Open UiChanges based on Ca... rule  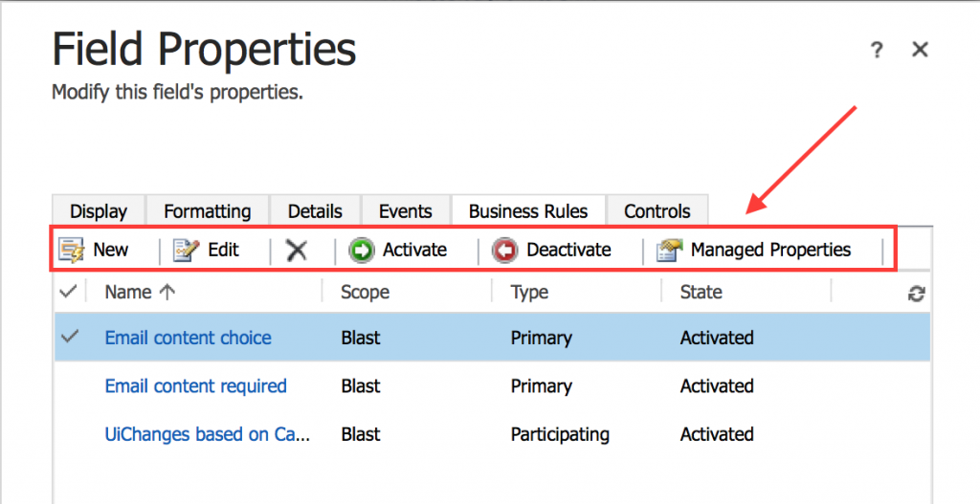coord(208,434)
